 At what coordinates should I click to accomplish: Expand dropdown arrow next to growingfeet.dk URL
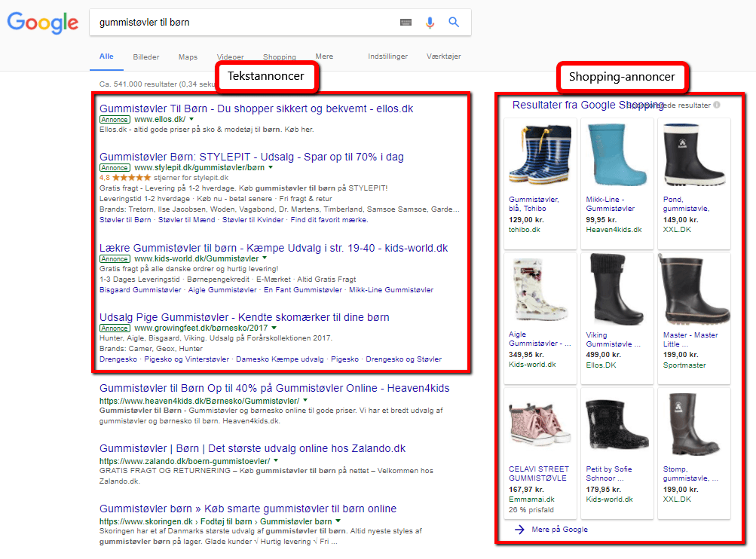click(x=274, y=328)
